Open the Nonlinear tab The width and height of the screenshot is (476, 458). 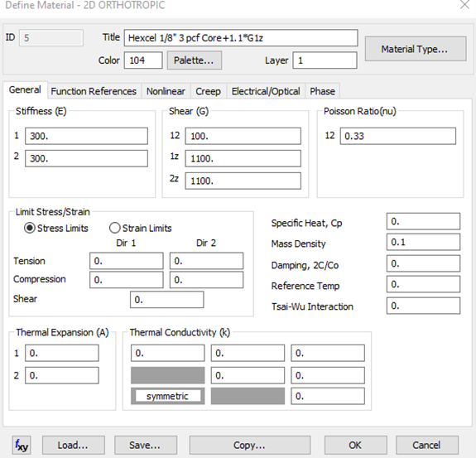[x=166, y=91]
